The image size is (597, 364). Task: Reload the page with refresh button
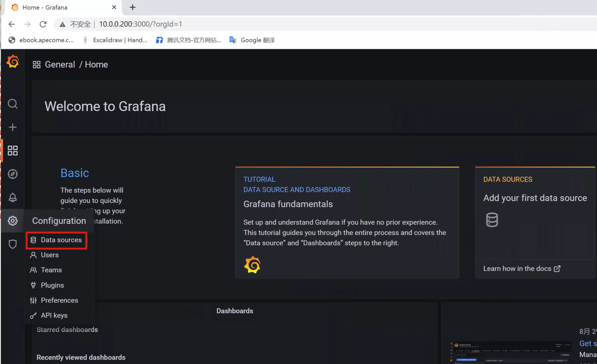(x=43, y=24)
